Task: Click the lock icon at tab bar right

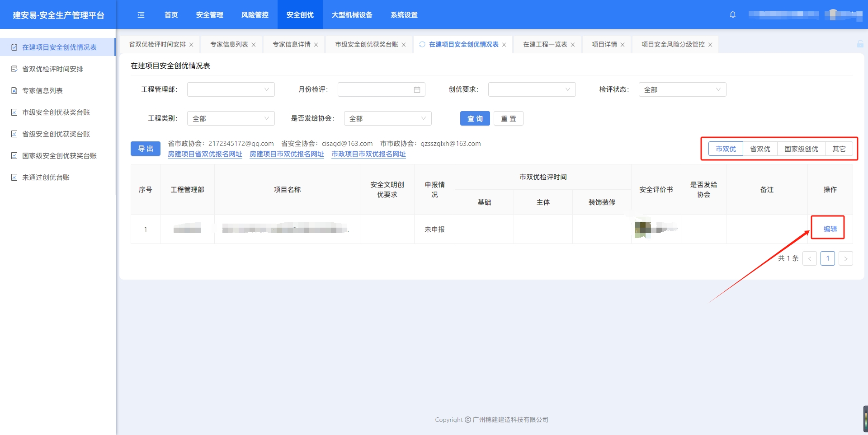Action: [x=860, y=44]
